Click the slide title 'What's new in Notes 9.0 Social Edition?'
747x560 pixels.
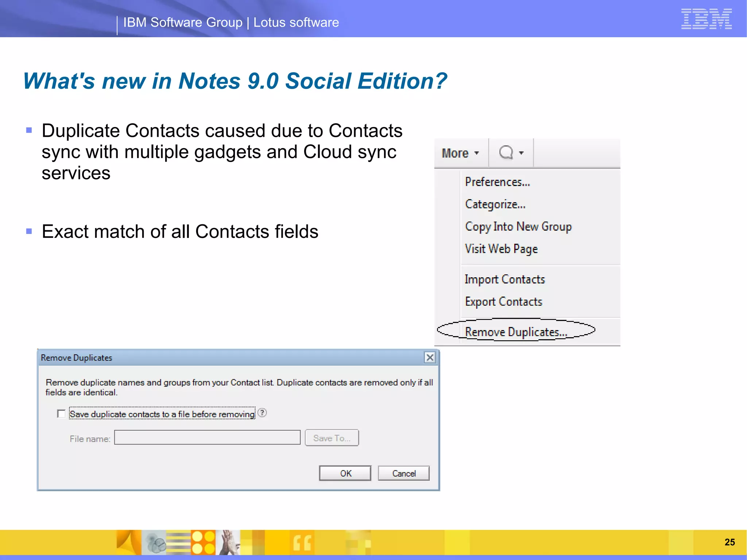click(235, 81)
